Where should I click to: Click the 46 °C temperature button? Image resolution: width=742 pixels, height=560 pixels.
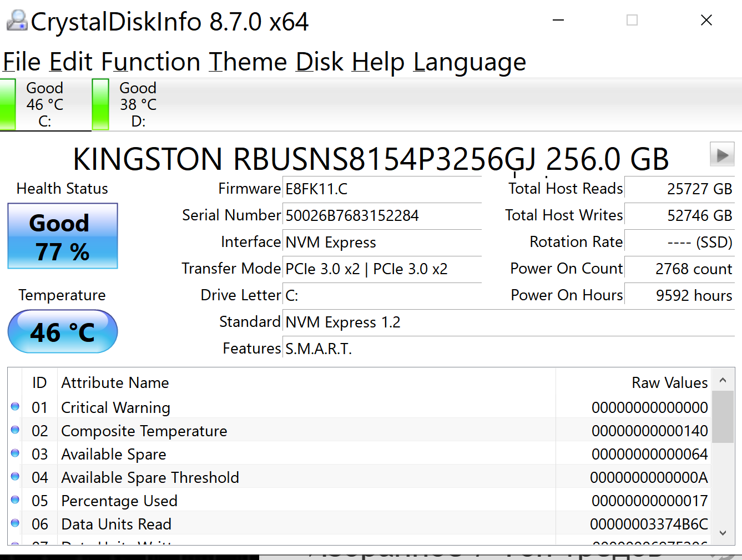[63, 331]
